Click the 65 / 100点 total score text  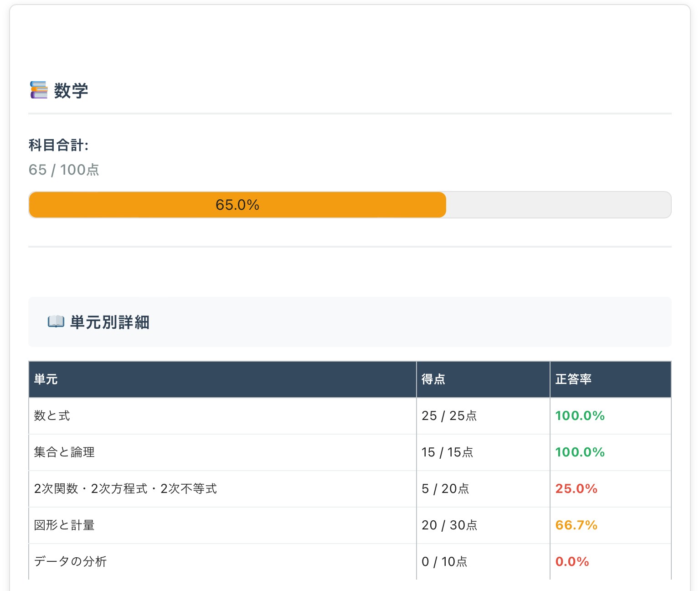click(x=64, y=170)
